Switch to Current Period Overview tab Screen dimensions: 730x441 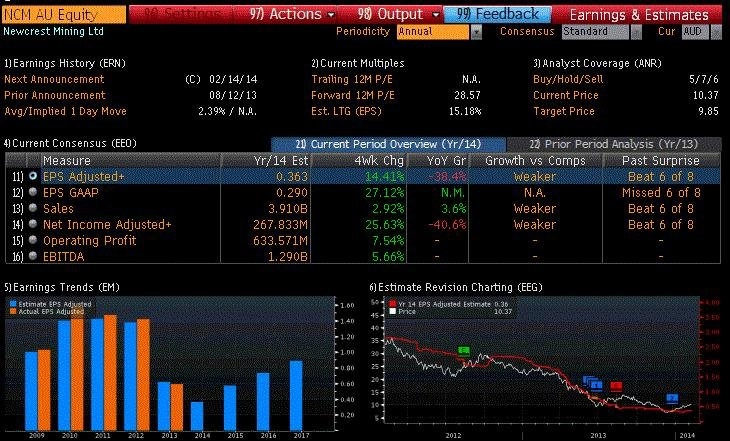(388, 144)
